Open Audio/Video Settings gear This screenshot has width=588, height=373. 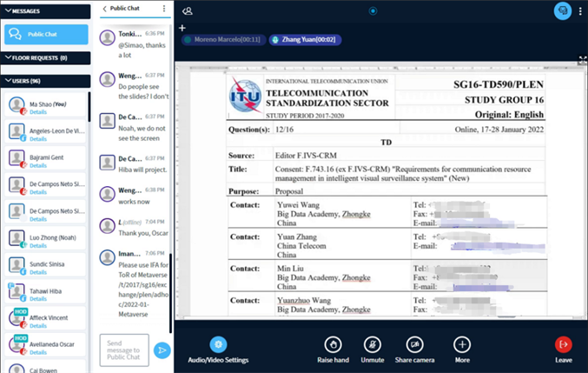(x=218, y=344)
